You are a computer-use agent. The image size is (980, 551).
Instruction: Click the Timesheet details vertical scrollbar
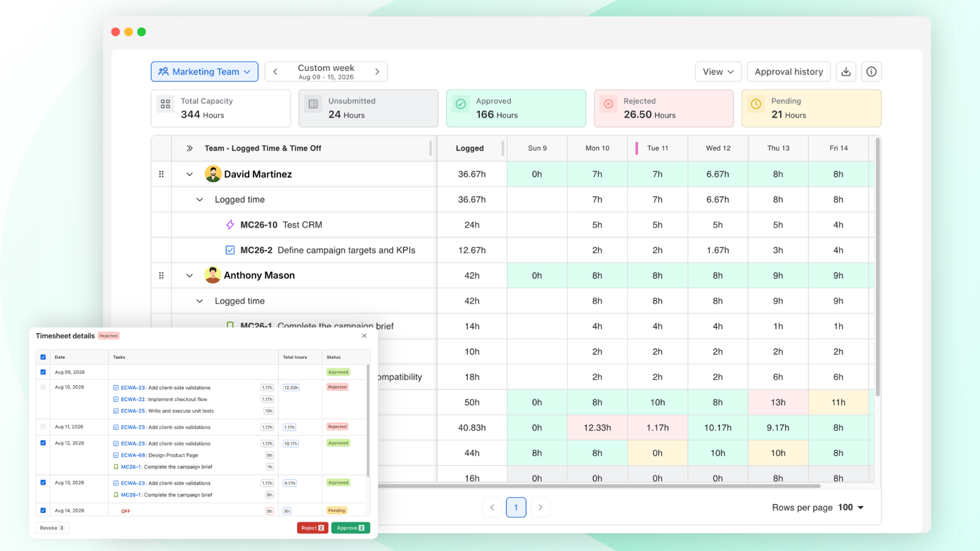(367, 420)
